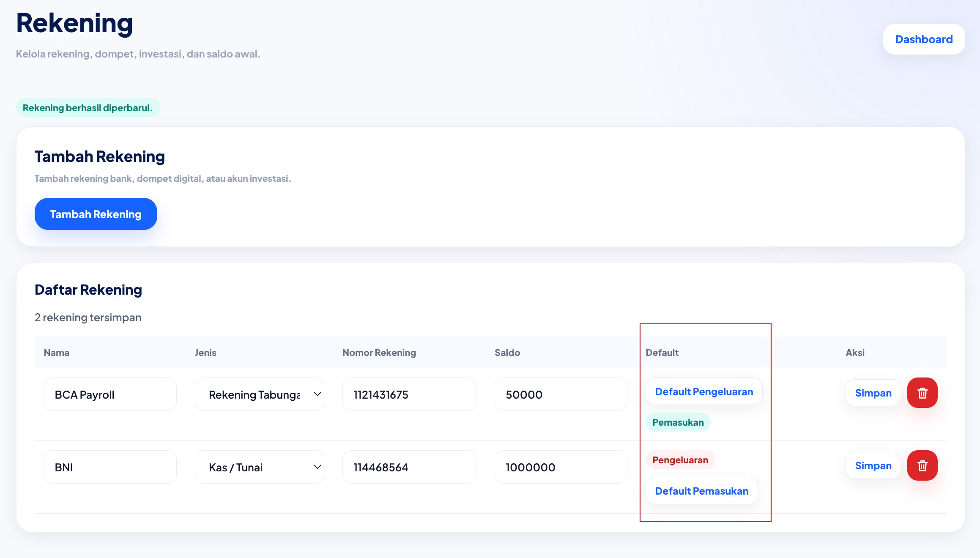Delete the BCA Payroll account with trash icon
Screen dimensions: 980x558
[x=922, y=393]
